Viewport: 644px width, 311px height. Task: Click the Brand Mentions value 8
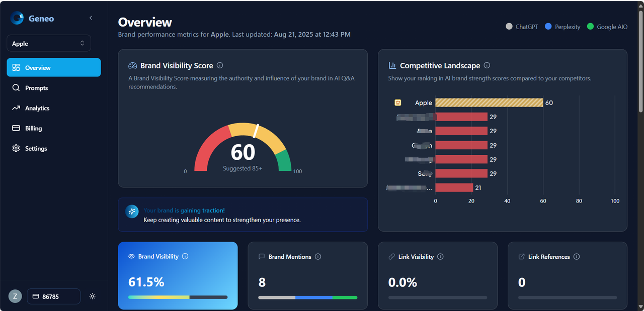(262, 282)
